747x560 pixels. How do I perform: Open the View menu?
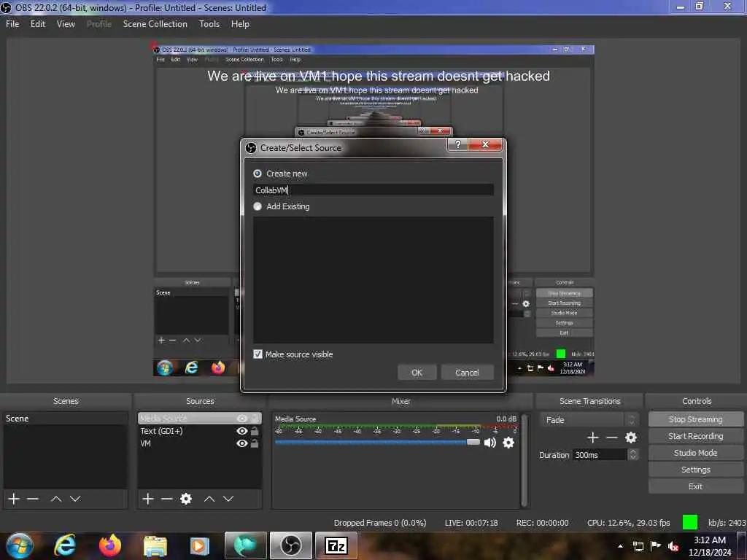(x=66, y=24)
